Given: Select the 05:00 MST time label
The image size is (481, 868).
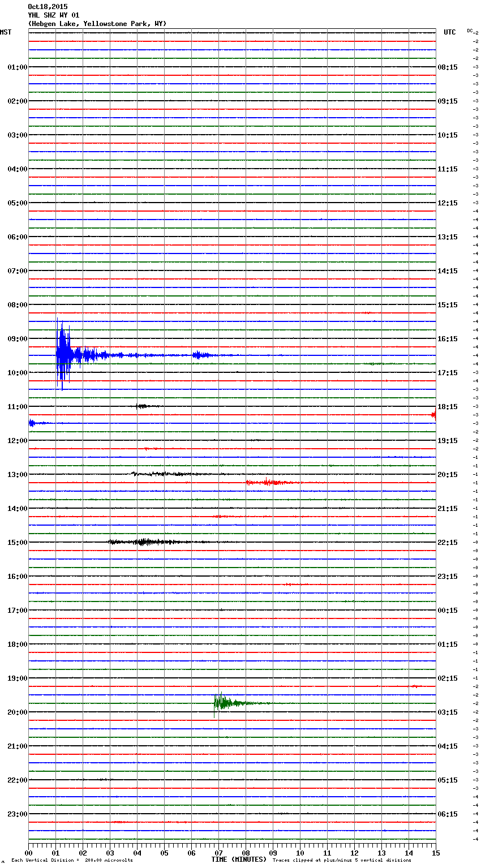Looking at the screenshot, I should (x=18, y=203).
